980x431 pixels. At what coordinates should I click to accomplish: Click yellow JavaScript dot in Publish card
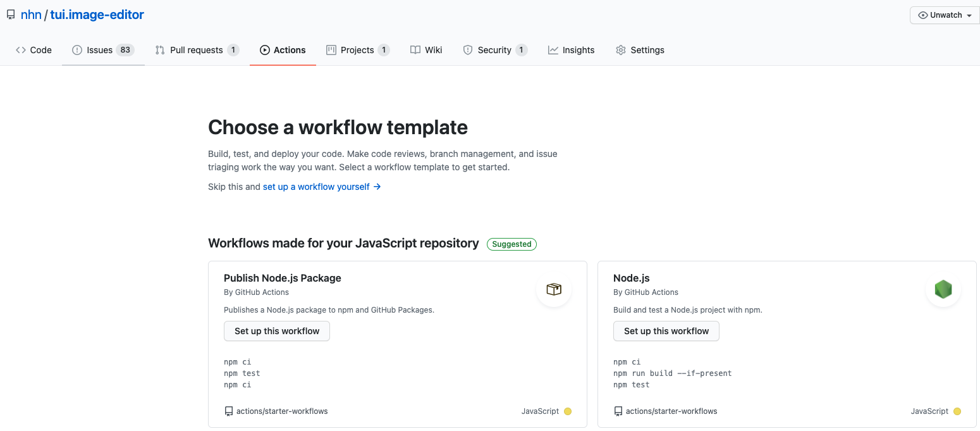[568, 411]
